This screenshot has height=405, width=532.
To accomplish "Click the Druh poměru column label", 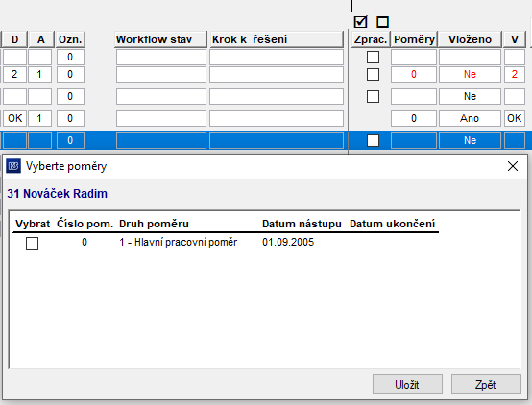I will point(154,225).
